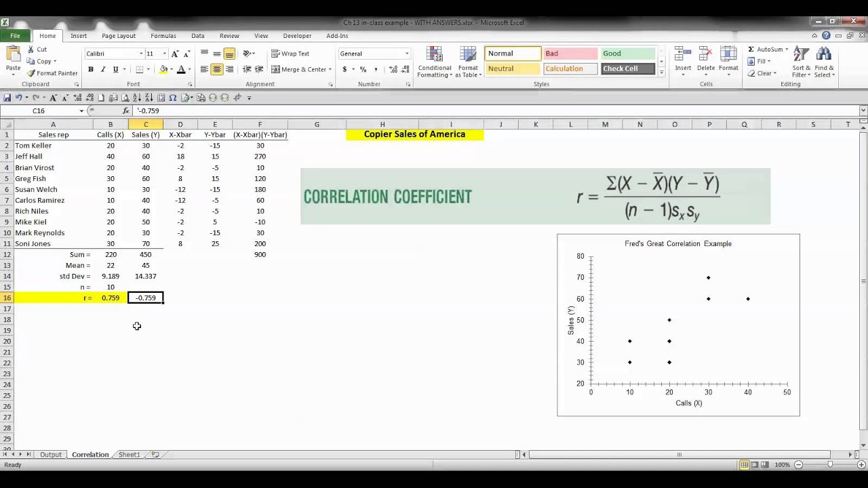Apply the Comma Style number format
Image resolution: width=868 pixels, height=488 pixels.
click(x=376, y=69)
